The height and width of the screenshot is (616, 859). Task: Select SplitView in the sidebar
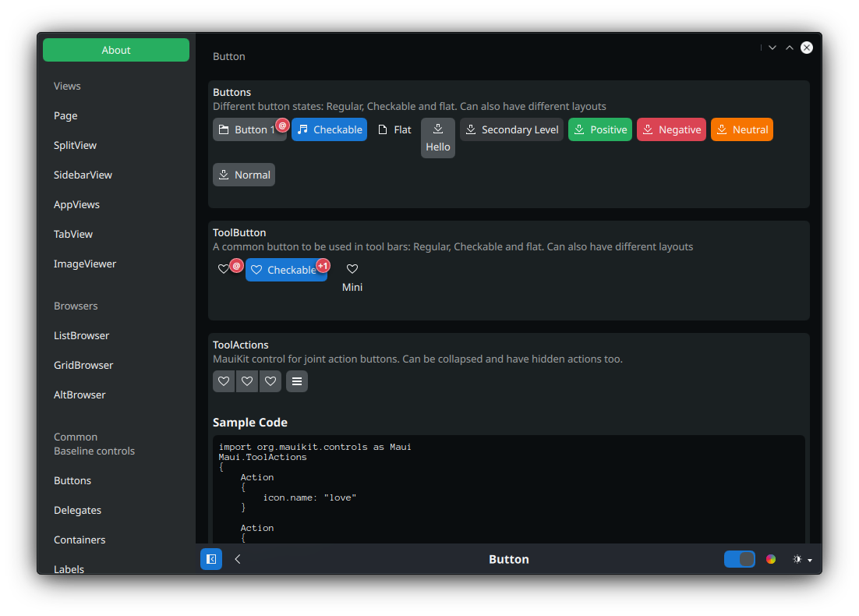coord(116,145)
